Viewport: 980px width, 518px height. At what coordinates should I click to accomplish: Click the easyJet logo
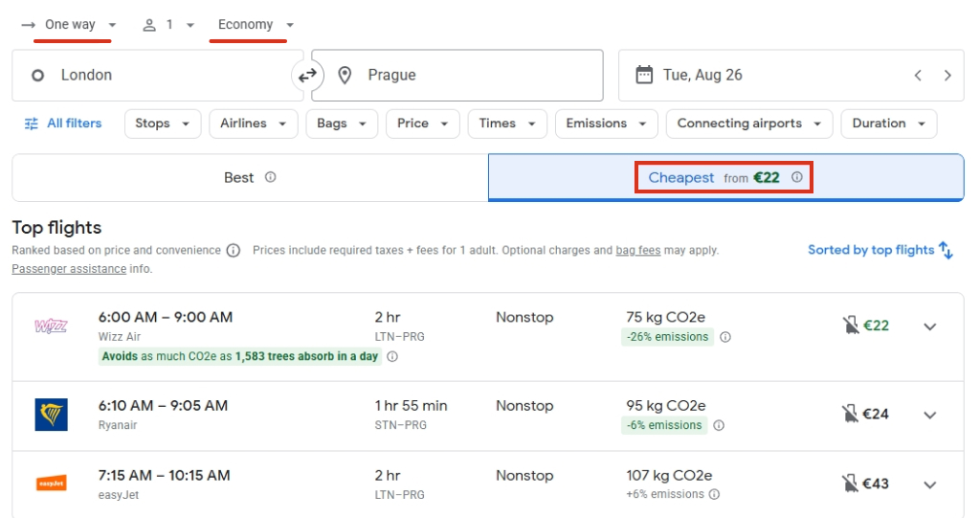pyautogui.click(x=52, y=484)
